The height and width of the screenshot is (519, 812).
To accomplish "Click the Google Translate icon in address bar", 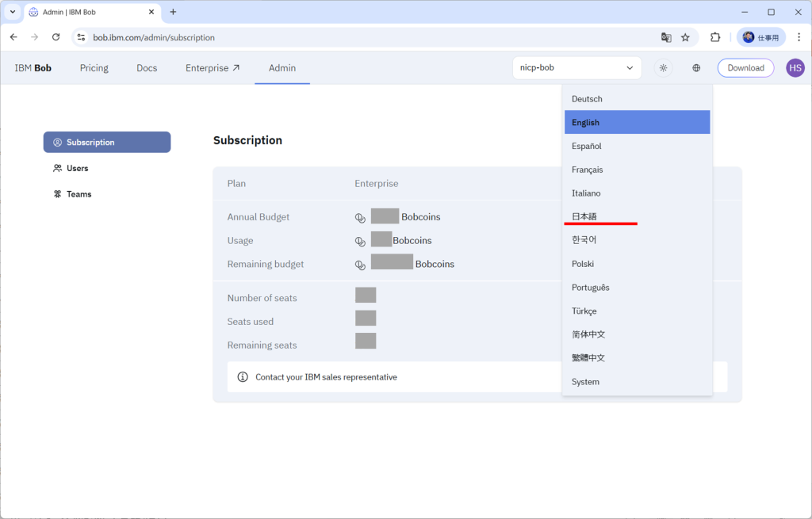I will pos(666,37).
